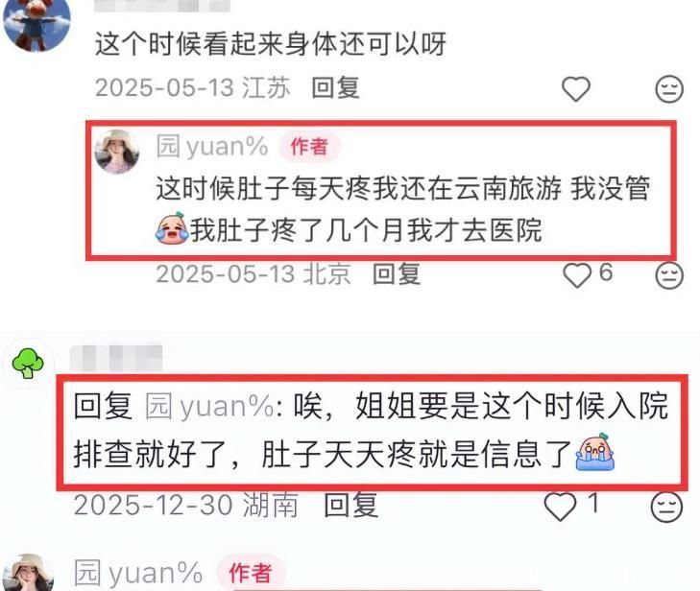
Task: Like the author's reply showing 6 likes
Action: (577, 275)
